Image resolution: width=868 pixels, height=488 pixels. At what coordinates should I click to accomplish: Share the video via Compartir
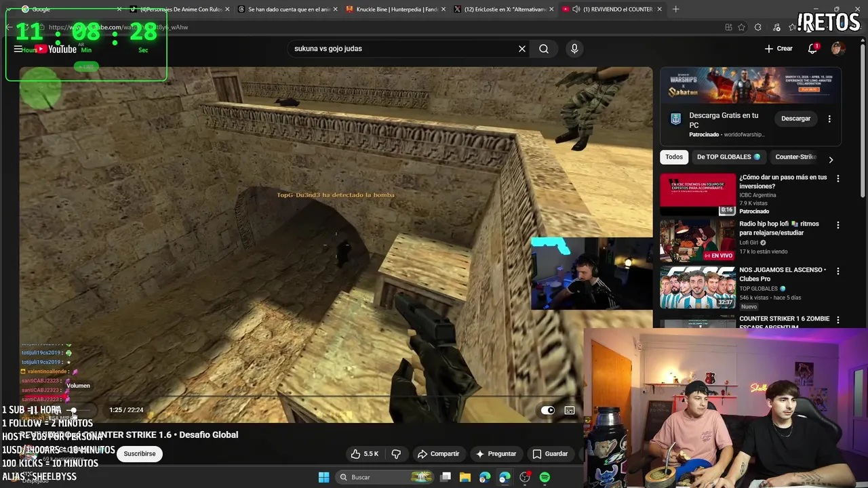(x=438, y=453)
